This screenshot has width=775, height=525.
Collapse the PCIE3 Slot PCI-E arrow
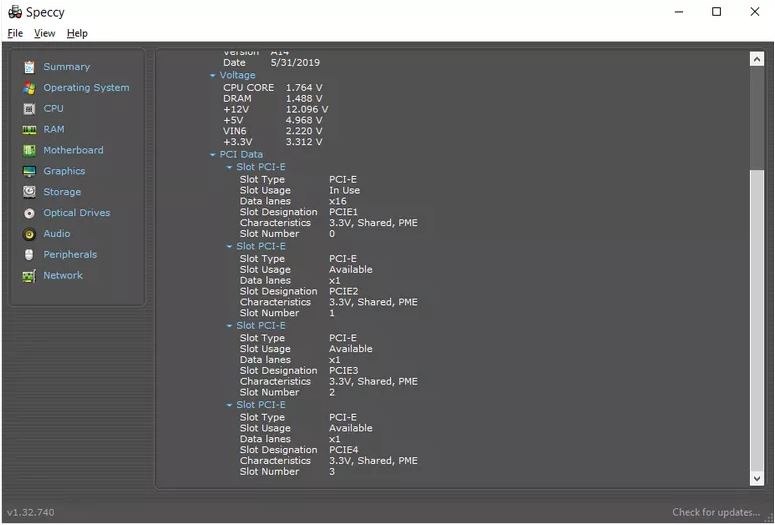(229, 326)
